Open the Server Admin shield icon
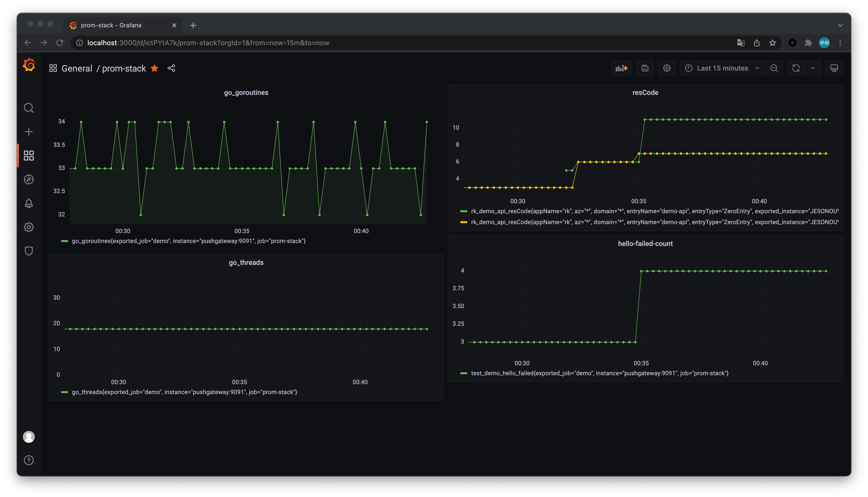Viewport: 868px width, 497px height. (x=29, y=251)
